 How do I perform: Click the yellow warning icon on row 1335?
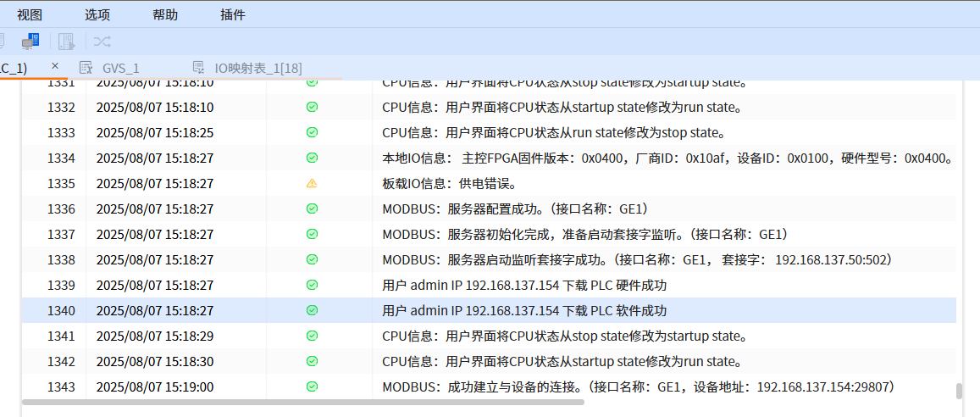click(x=312, y=183)
